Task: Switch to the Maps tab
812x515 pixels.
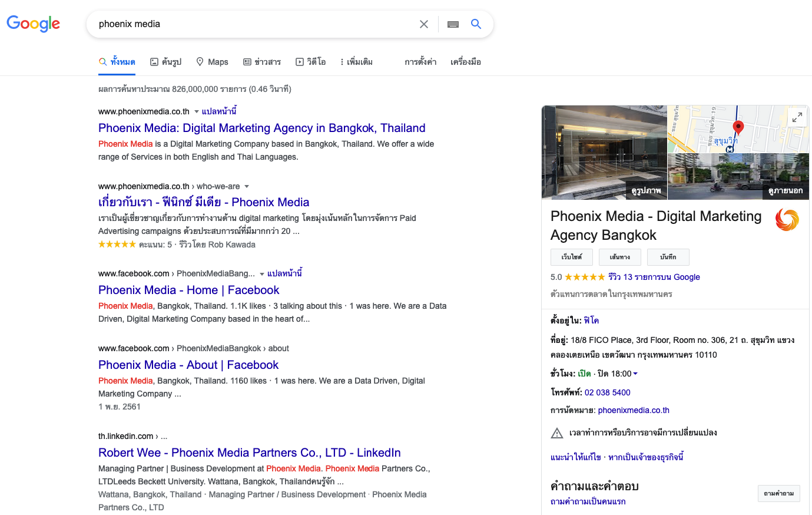Action: [212, 62]
